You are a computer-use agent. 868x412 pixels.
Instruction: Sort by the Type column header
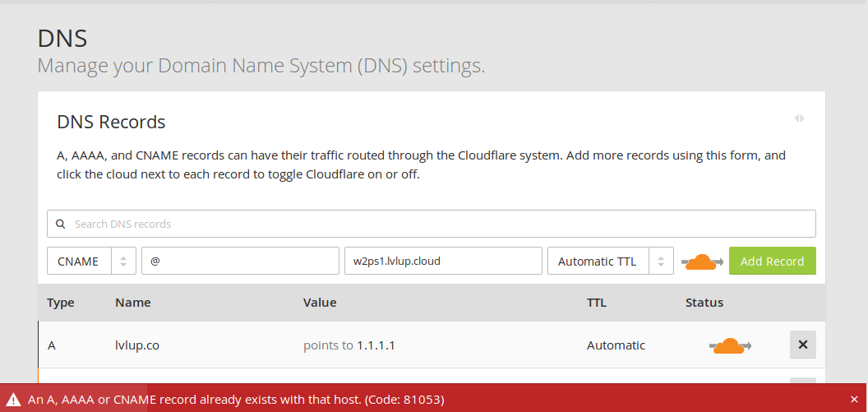61,303
